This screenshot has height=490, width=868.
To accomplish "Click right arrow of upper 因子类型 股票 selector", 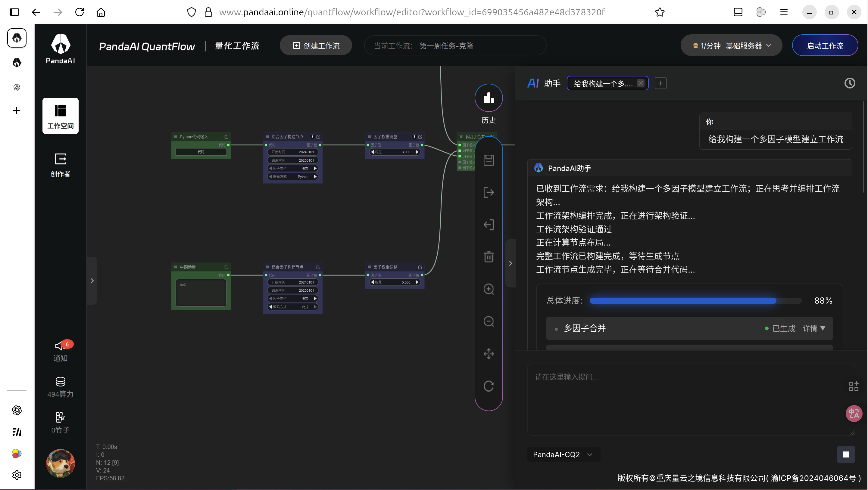I will point(315,168).
